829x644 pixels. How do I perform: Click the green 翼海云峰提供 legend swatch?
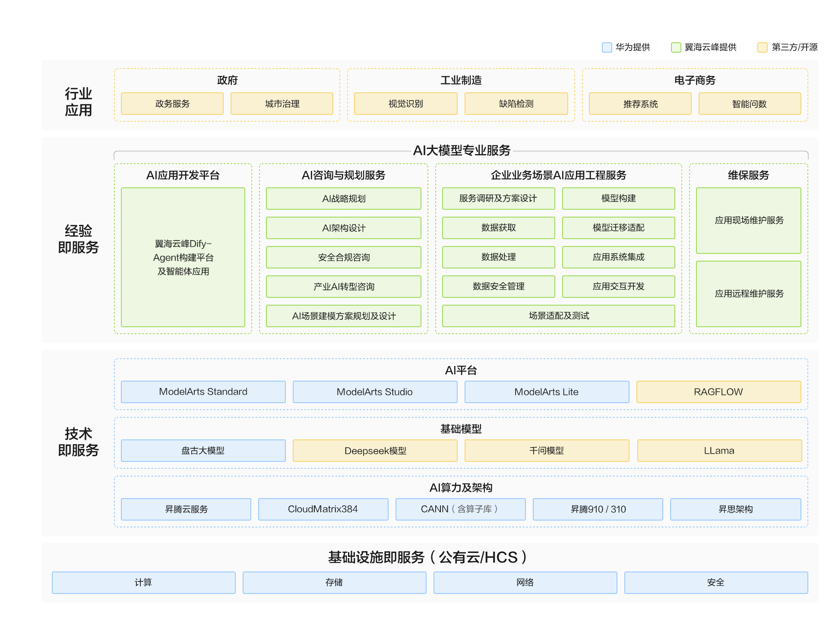coord(676,47)
